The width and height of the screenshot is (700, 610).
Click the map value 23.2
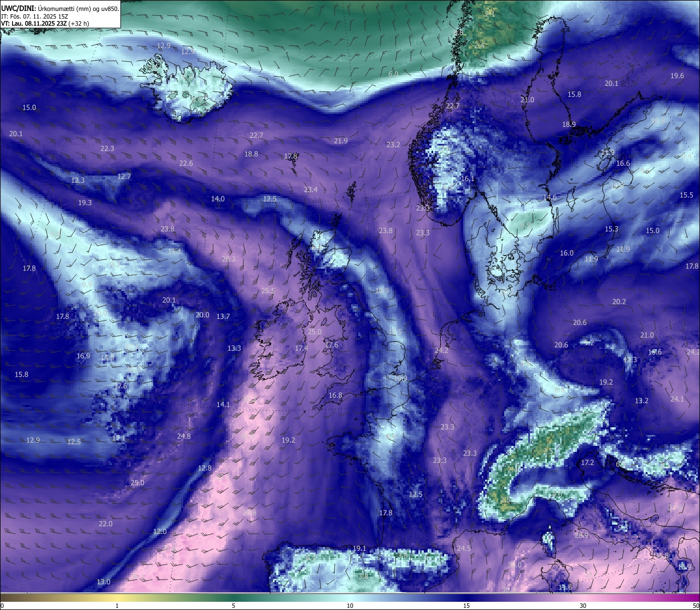point(393,144)
